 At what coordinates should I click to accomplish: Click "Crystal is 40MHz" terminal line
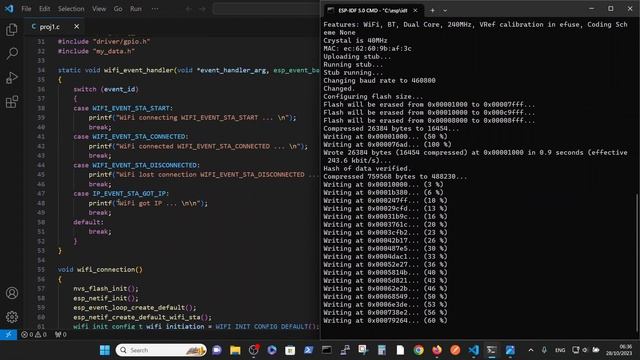pos(356,40)
